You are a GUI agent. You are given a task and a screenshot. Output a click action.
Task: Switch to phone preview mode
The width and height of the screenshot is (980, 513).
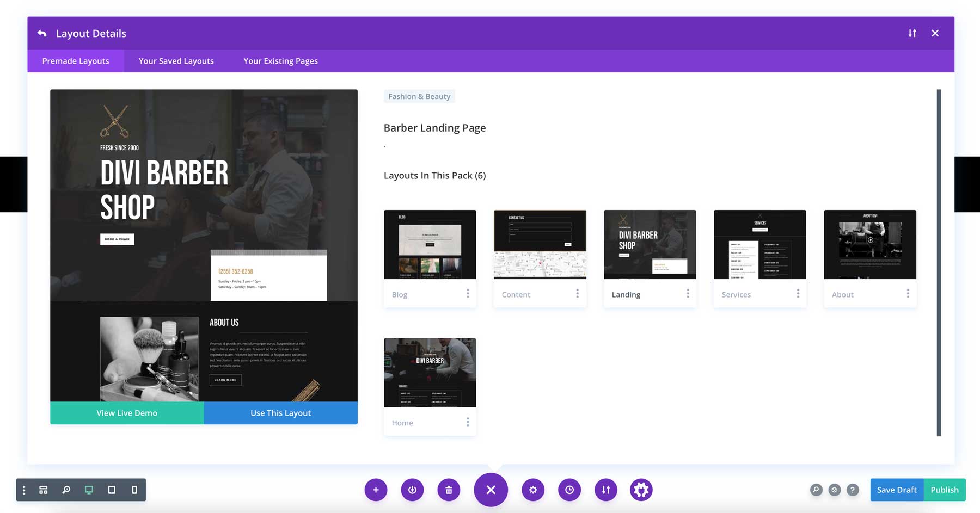134,490
